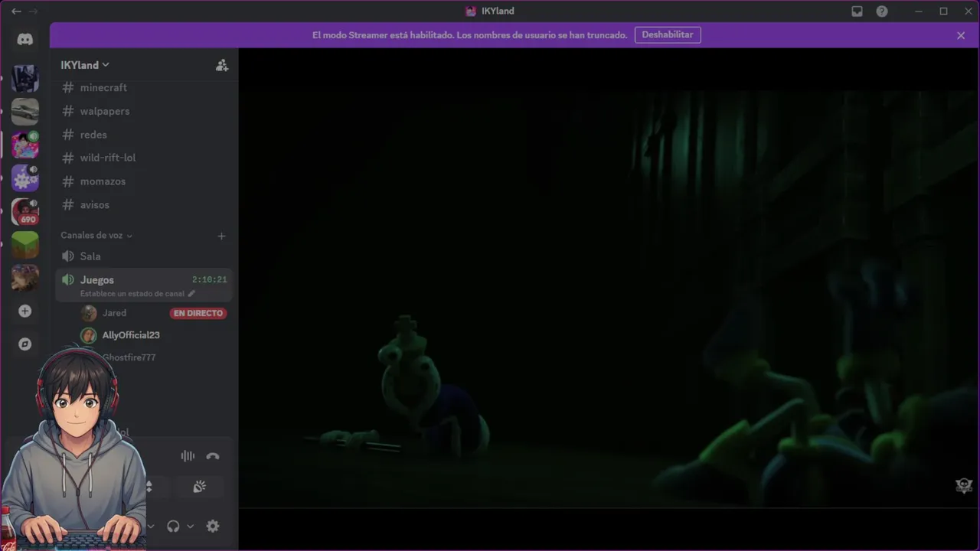Open the server with the car image
This screenshot has width=980, height=551.
[x=25, y=112]
